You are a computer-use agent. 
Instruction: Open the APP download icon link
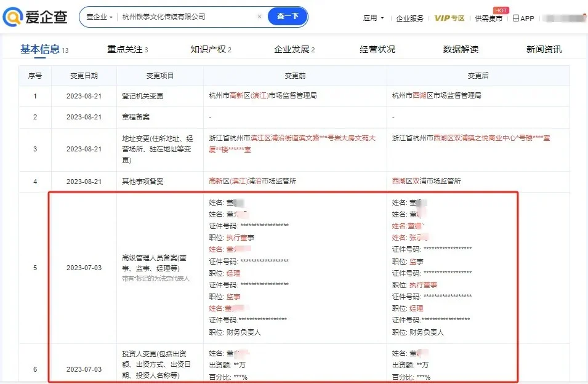[x=523, y=18]
